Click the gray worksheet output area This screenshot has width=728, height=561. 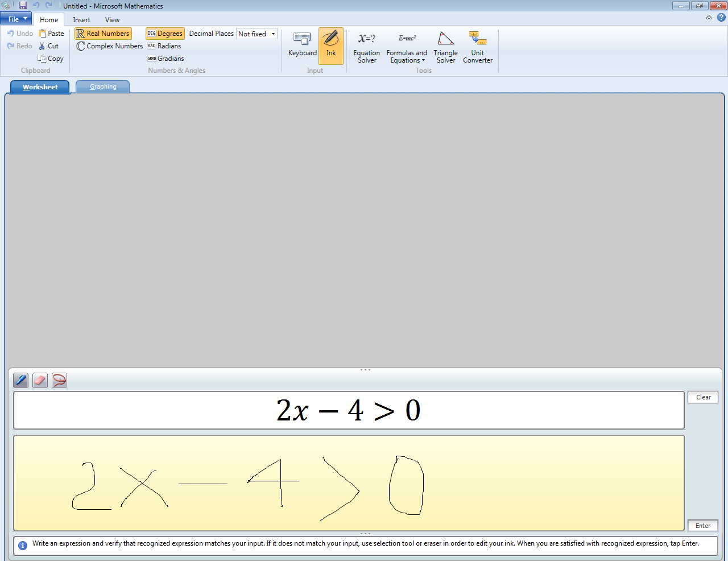coord(365,230)
